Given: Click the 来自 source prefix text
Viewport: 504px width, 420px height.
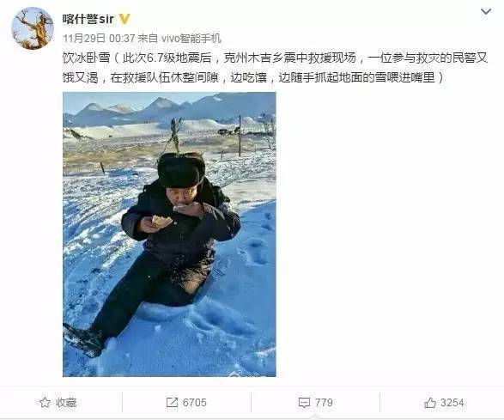Looking at the screenshot, I should 148,39.
